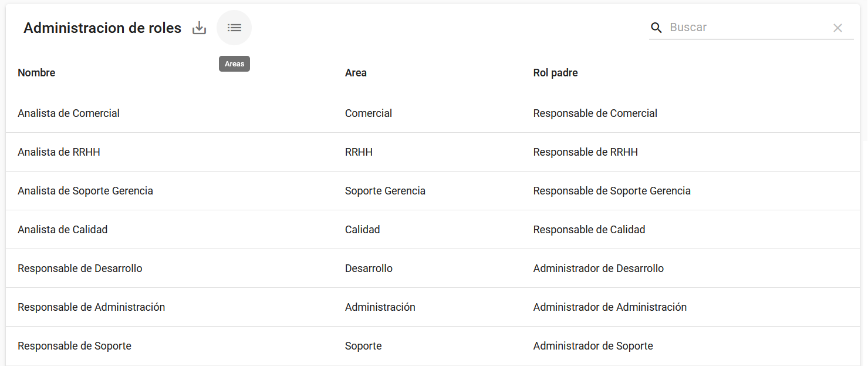This screenshot has width=868, height=366.
Task: Select the Analista de RRHH role name
Action: pos(59,152)
